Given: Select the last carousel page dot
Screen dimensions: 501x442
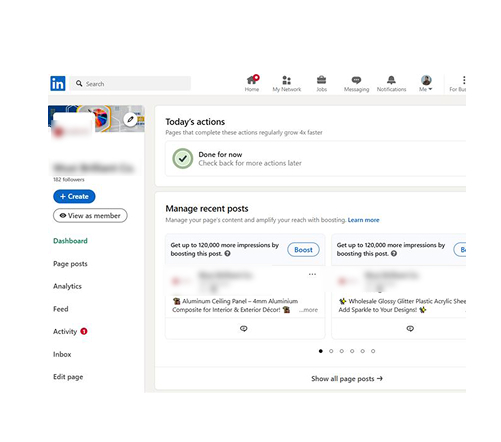Looking at the screenshot, I should tap(373, 351).
